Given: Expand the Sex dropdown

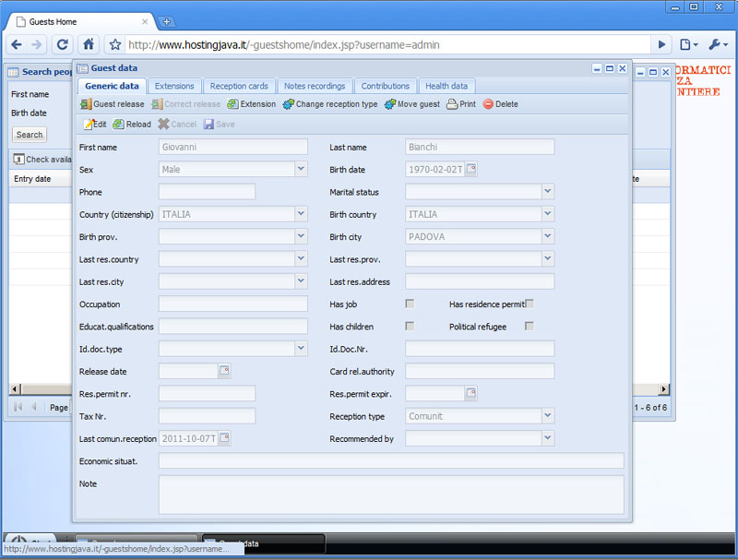Looking at the screenshot, I should pos(301,170).
